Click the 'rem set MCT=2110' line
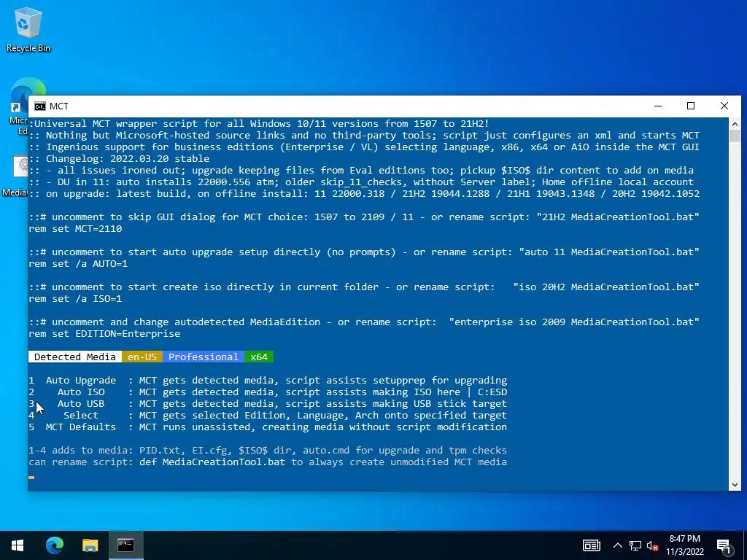 point(75,228)
